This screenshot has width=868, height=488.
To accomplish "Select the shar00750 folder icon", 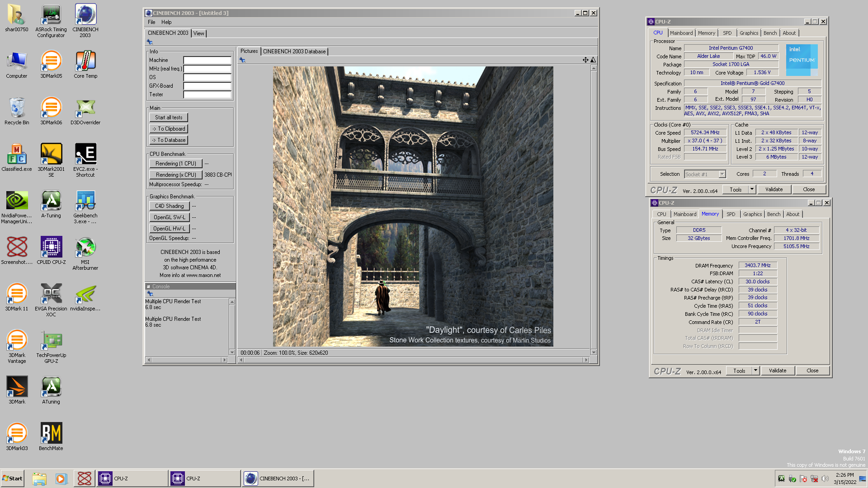I will pos(17,18).
